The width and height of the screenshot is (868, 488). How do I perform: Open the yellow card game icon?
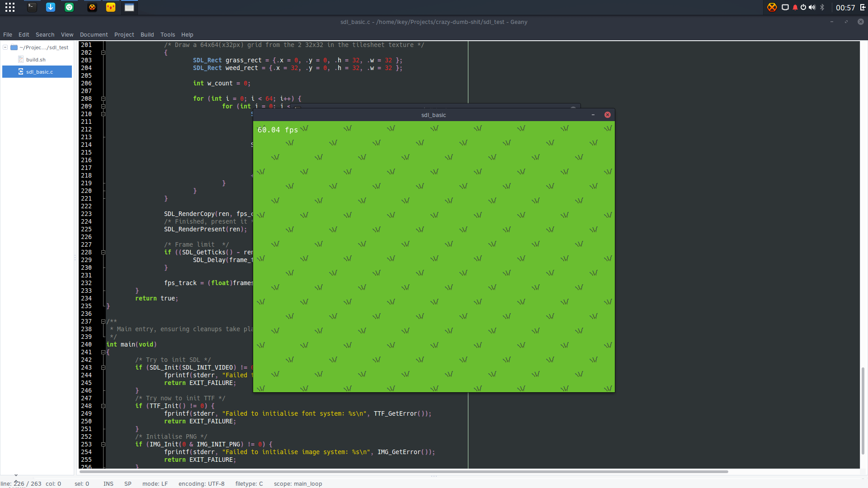click(111, 7)
